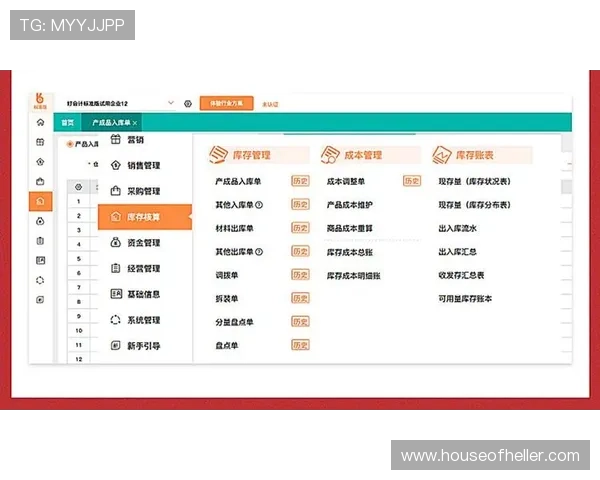Open 新手引导 menu item
This screenshot has width=600, height=480.
(x=143, y=346)
